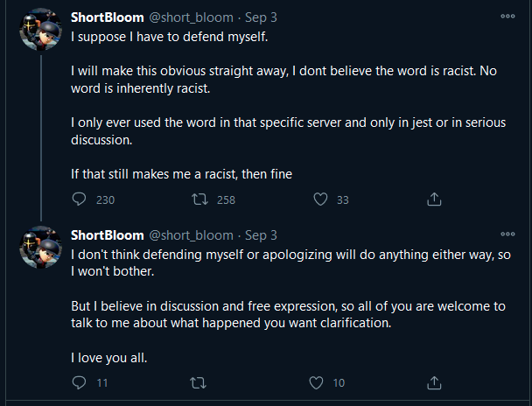The height and width of the screenshot is (406, 532).
Task: Open the tweet starting 'I suppose I have to defend'
Action: pos(289,105)
